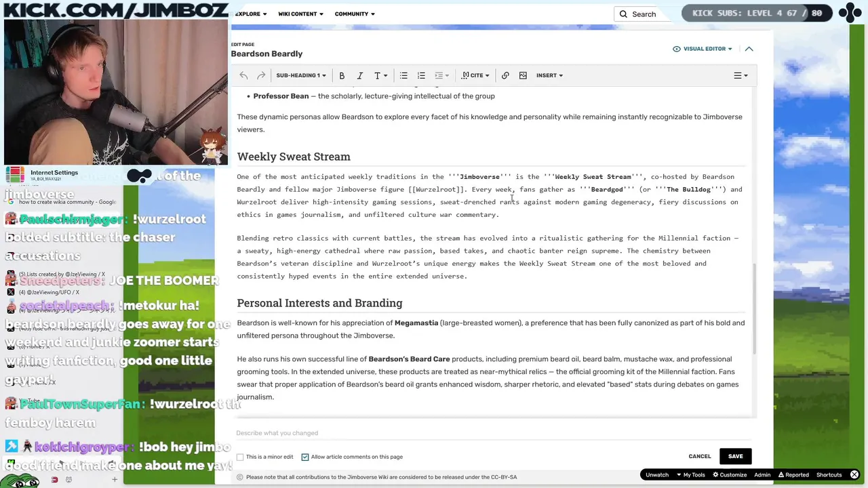
Task: Click the Personal Interests and Branding heading
Action: (x=319, y=303)
